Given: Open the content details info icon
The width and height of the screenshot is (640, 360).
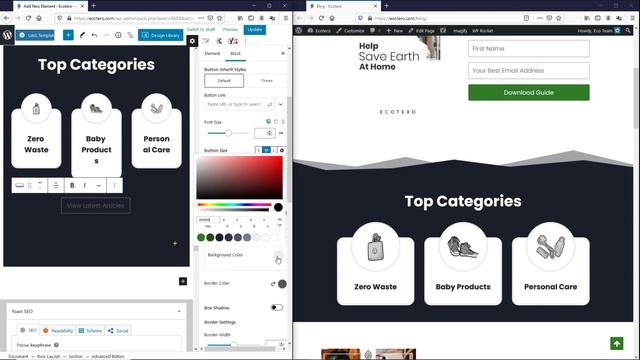Looking at the screenshot, I should [118, 35].
